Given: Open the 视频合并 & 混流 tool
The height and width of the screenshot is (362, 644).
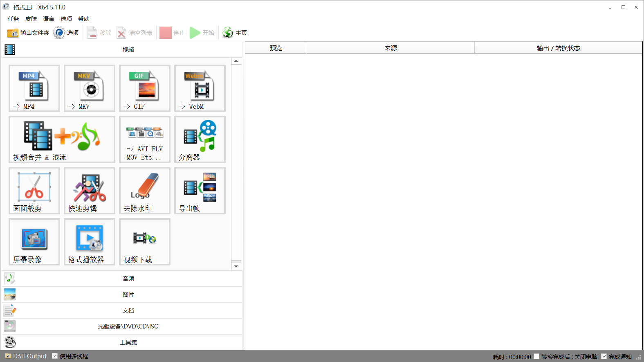Looking at the screenshot, I should point(62,139).
